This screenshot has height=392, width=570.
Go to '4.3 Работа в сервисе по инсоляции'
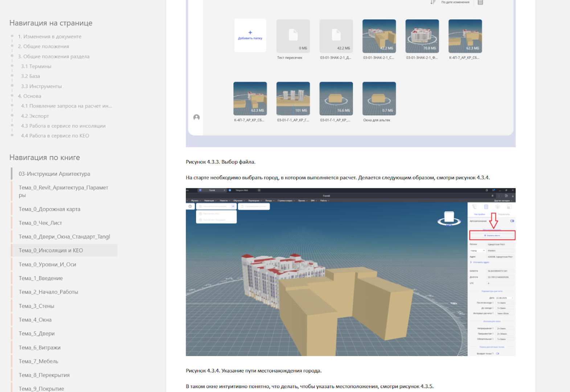[x=63, y=126]
